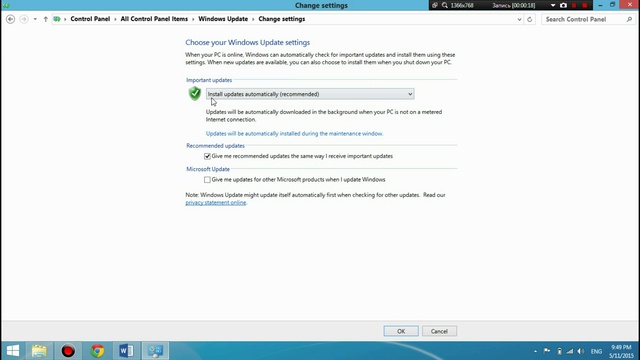Image resolution: width=640 pixels, height=360 pixels.
Task: Open File Explorer from the taskbar
Action: 39,351
